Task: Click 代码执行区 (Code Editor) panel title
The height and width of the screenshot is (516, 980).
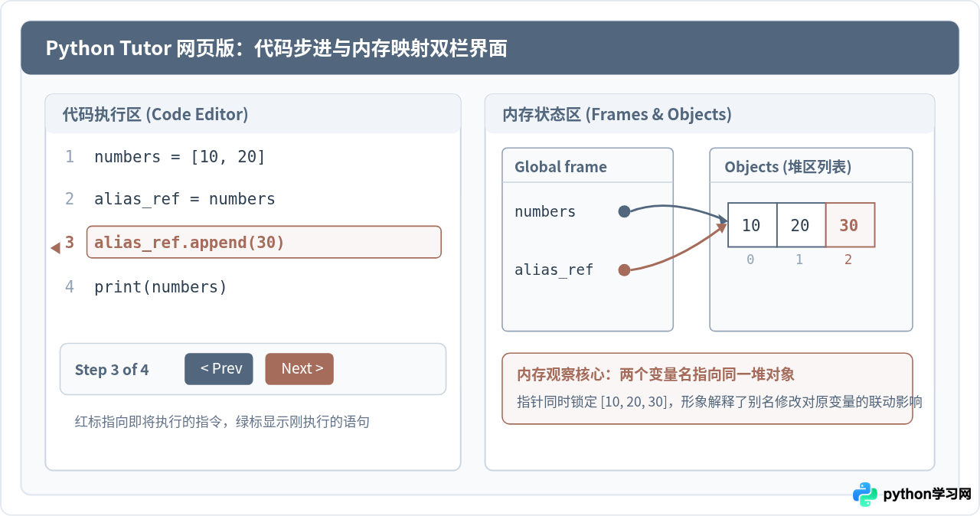Action: coord(155,115)
